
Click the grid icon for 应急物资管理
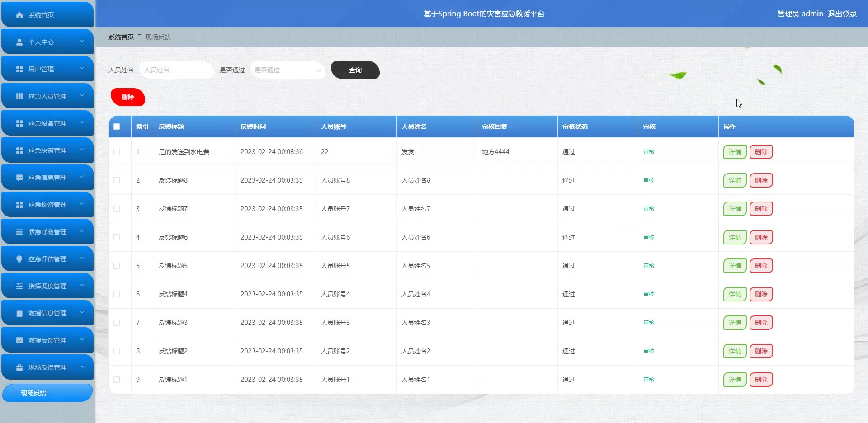pyautogui.click(x=19, y=205)
